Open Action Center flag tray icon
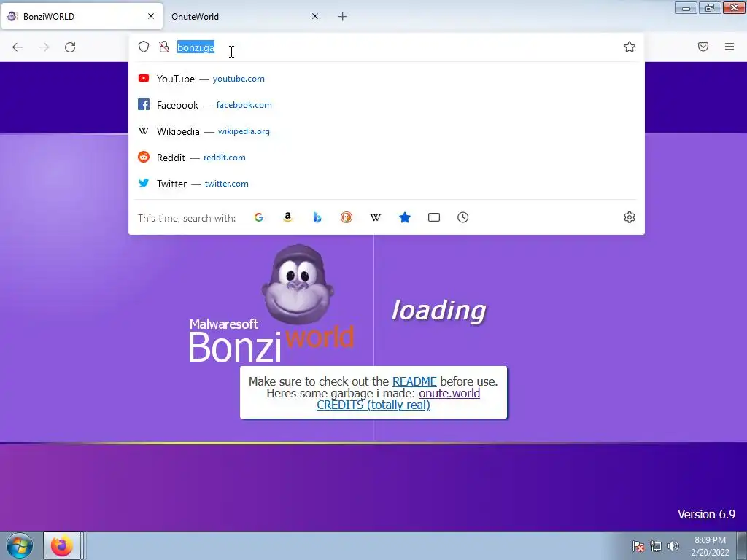747x560 pixels. (x=638, y=546)
